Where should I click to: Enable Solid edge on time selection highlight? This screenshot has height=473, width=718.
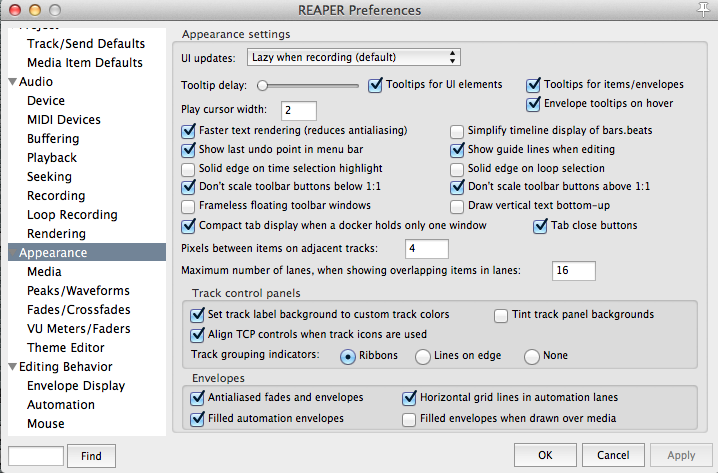click(x=188, y=169)
